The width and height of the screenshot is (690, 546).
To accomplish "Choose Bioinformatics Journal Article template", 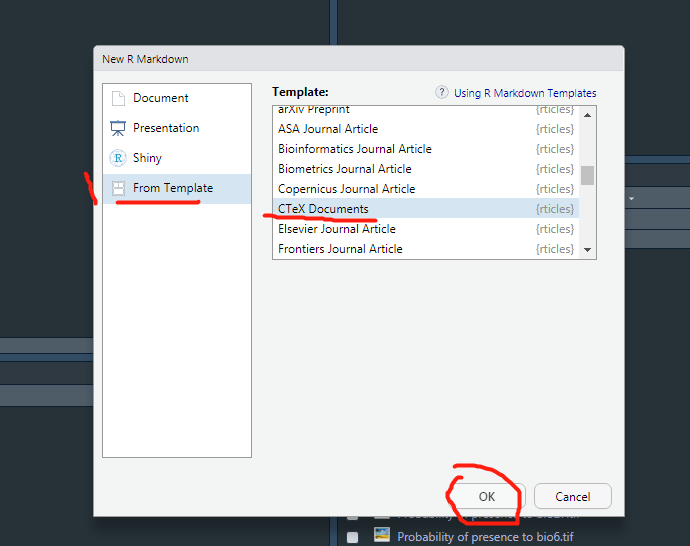I will tap(426, 149).
